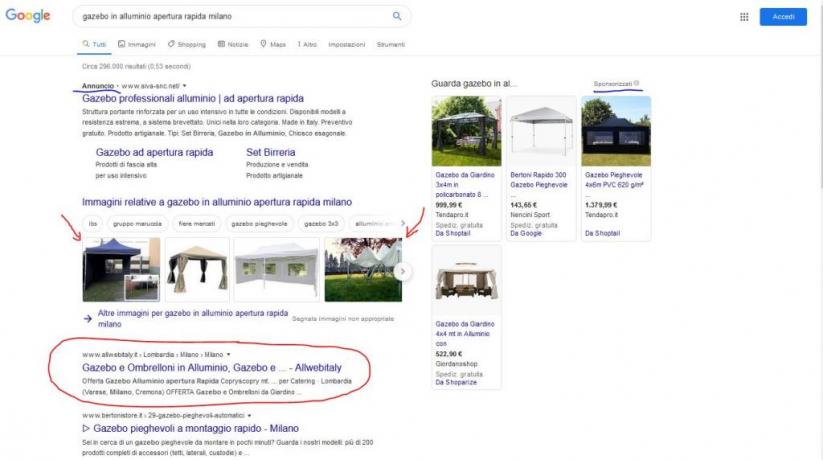Open the Google apps grid
Screen dimensions: 823x460
click(744, 17)
